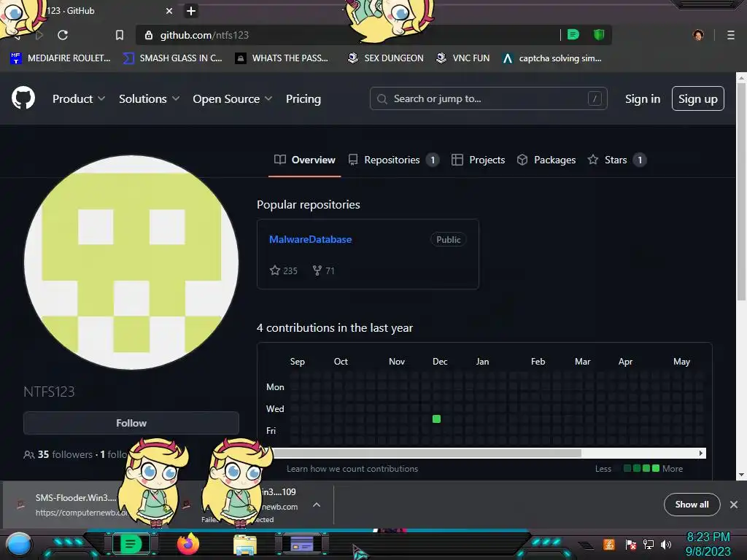Viewport: 747px width, 560px height.
Task: View the 35 followers list
Action: (58, 454)
